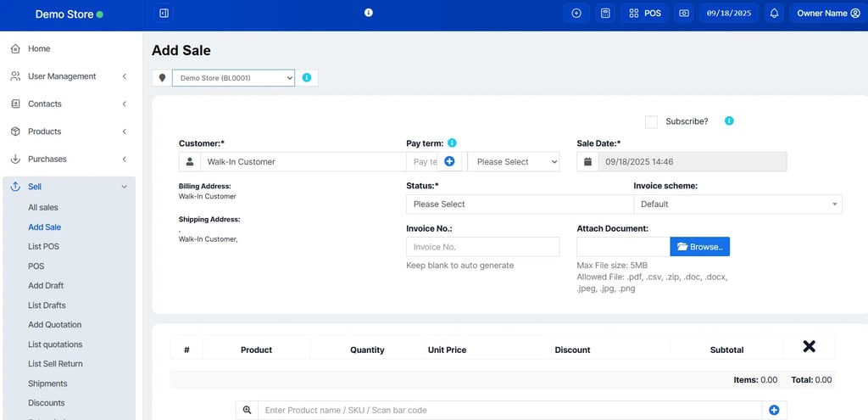Toggle sidebar collapse icon in top bar
This screenshot has width=868, height=420.
point(164,14)
